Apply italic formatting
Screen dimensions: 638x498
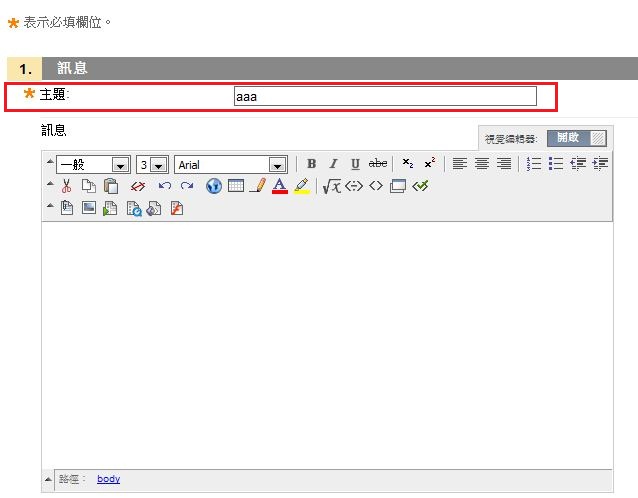point(333,164)
